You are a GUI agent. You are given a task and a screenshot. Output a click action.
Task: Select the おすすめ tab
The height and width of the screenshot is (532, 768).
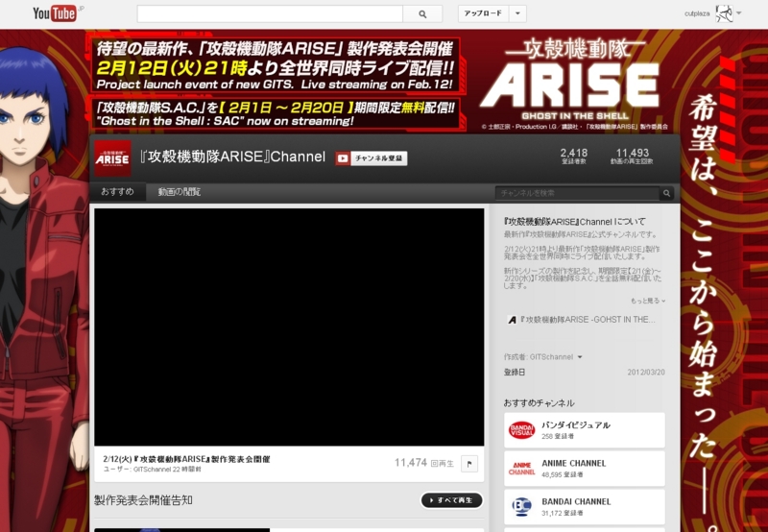click(x=117, y=191)
